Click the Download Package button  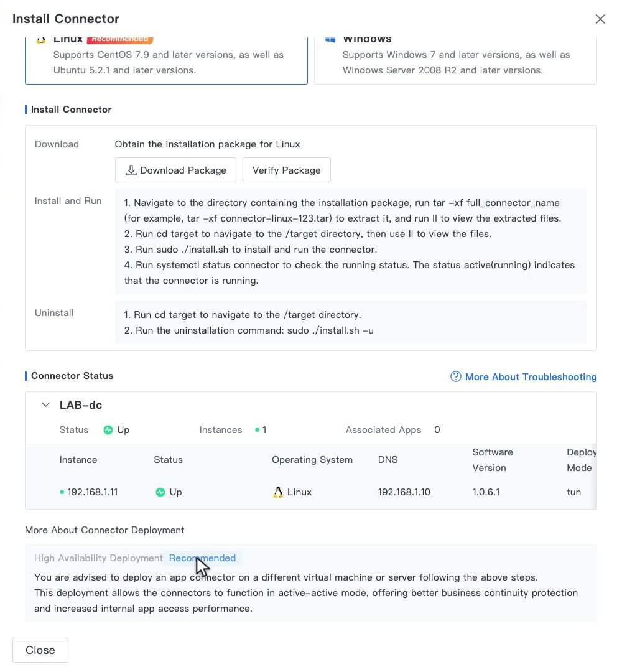(x=175, y=170)
